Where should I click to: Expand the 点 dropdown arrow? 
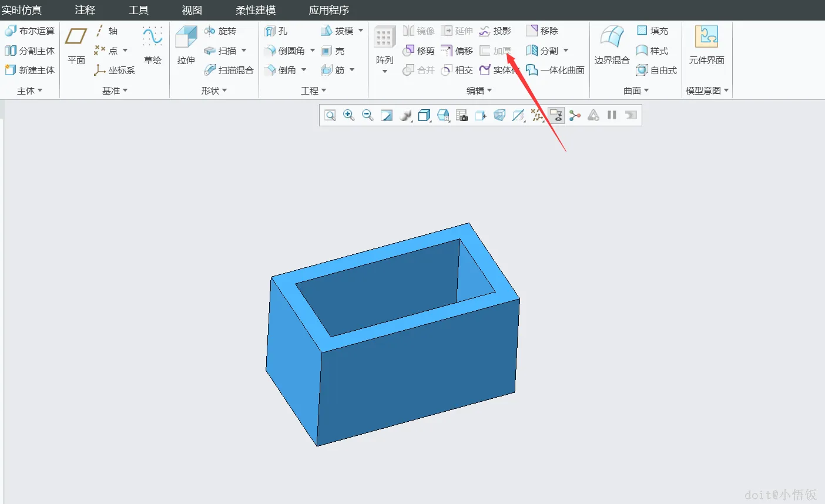(x=125, y=51)
